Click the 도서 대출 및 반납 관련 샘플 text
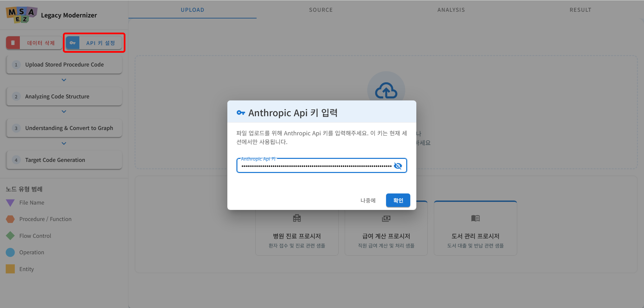The width and height of the screenshot is (644, 308). [x=476, y=246]
